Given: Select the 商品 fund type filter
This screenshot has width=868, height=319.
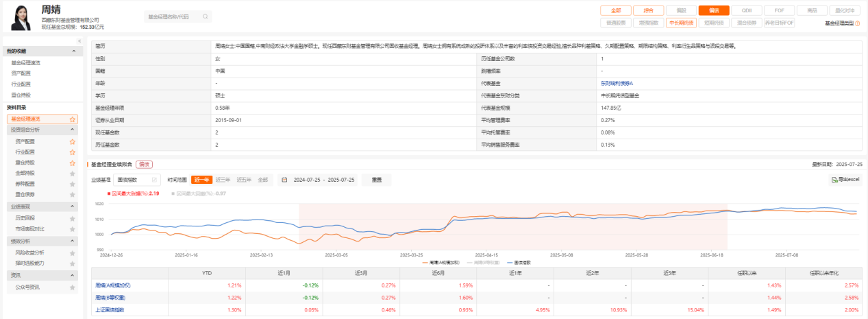Looking at the screenshot, I should [813, 10].
